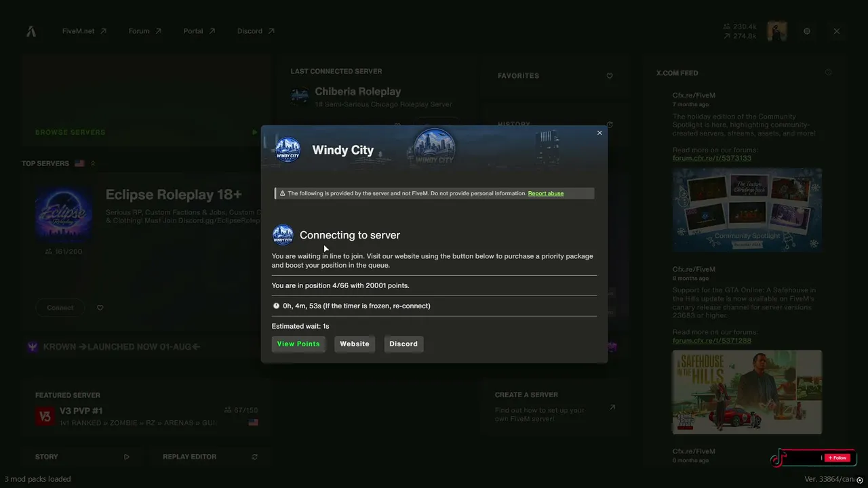Click the clock icon beside the queue timer

[x=276, y=306]
